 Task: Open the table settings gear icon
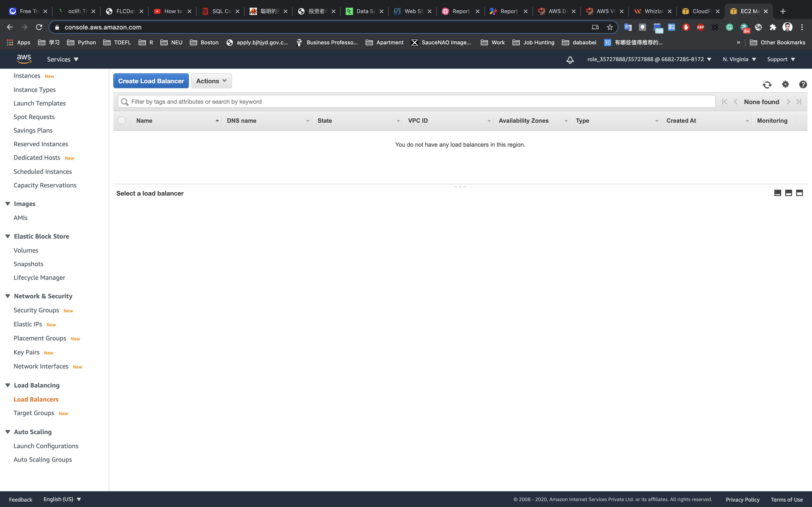pos(785,84)
